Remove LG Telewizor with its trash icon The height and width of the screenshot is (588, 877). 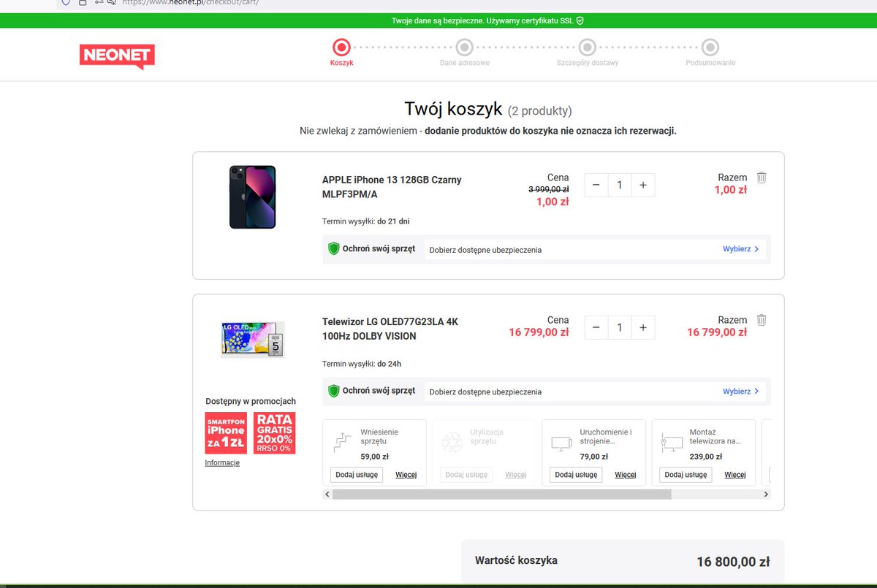[x=762, y=320]
